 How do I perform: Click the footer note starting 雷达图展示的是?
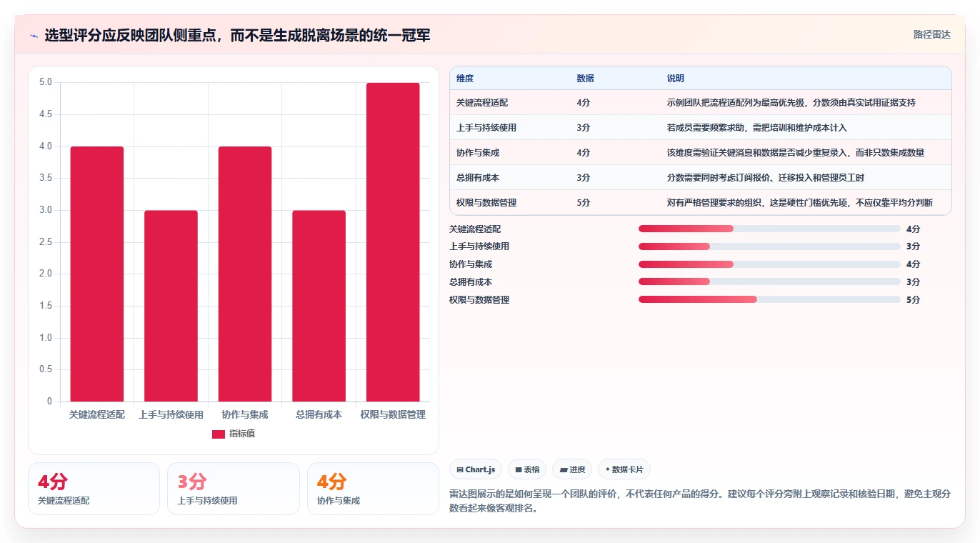(700, 502)
